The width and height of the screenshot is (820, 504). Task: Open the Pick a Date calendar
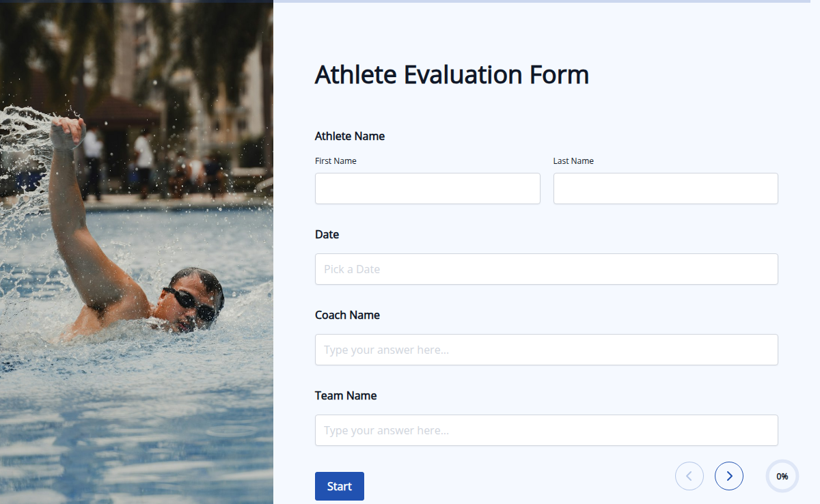(x=546, y=268)
